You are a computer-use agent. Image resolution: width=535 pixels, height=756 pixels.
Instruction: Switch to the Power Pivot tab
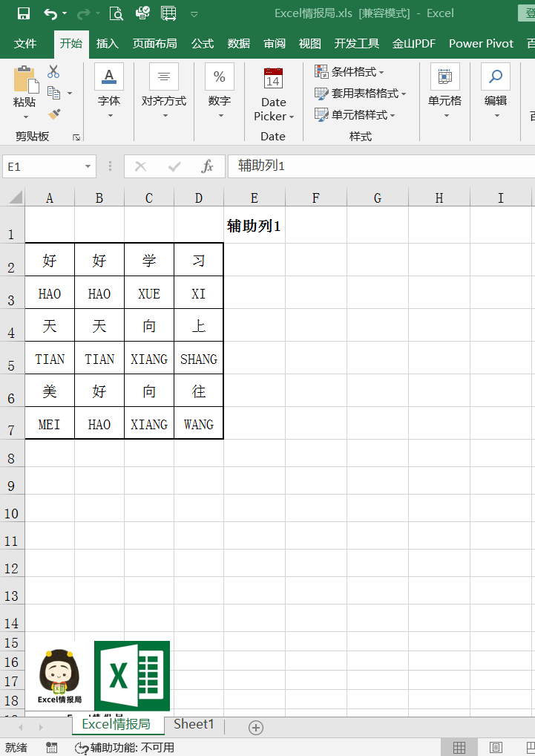tap(481, 43)
